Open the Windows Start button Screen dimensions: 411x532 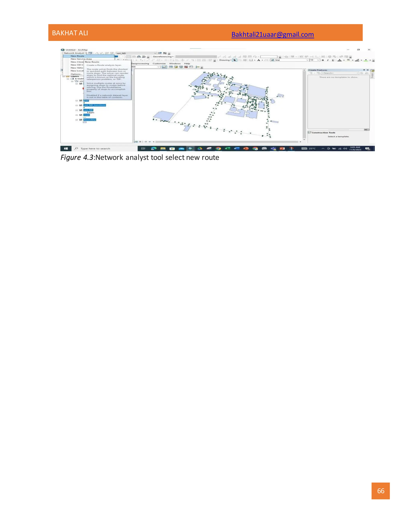[66, 149]
